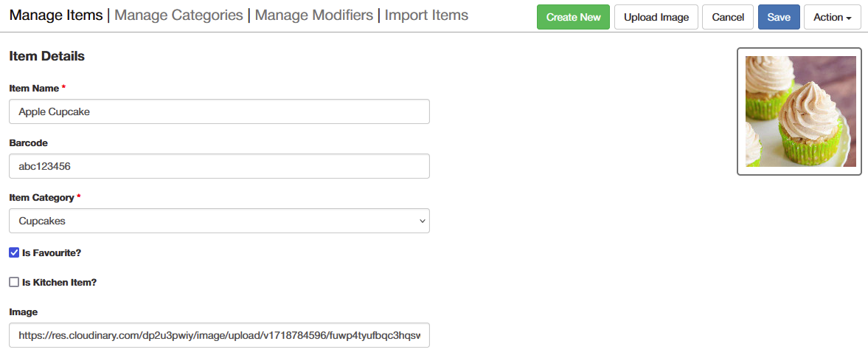Click the 'Is Favourite?' label text

coord(52,252)
